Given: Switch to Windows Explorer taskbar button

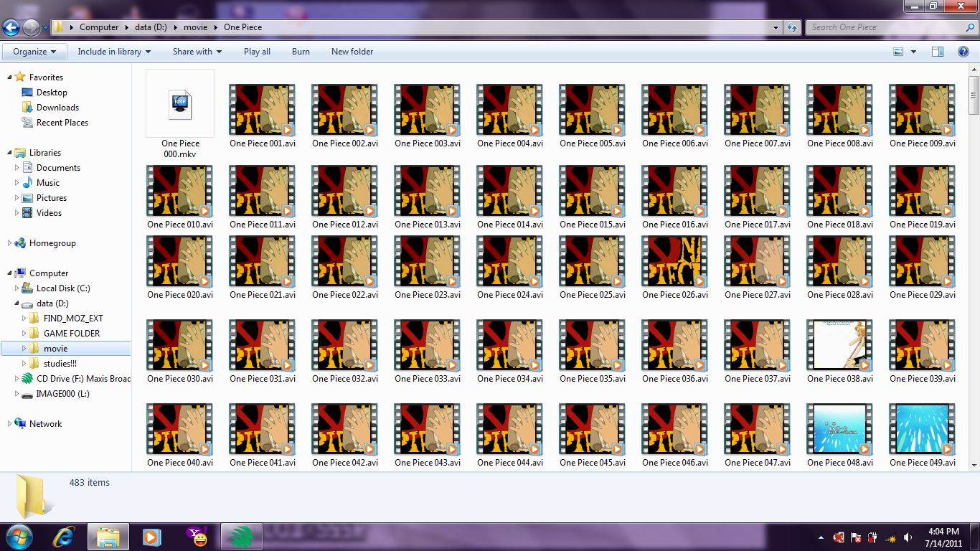Looking at the screenshot, I should (x=108, y=537).
